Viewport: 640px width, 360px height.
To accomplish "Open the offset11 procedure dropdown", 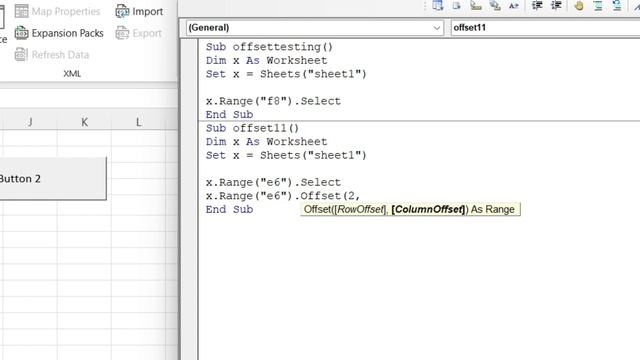I will click(545, 27).
